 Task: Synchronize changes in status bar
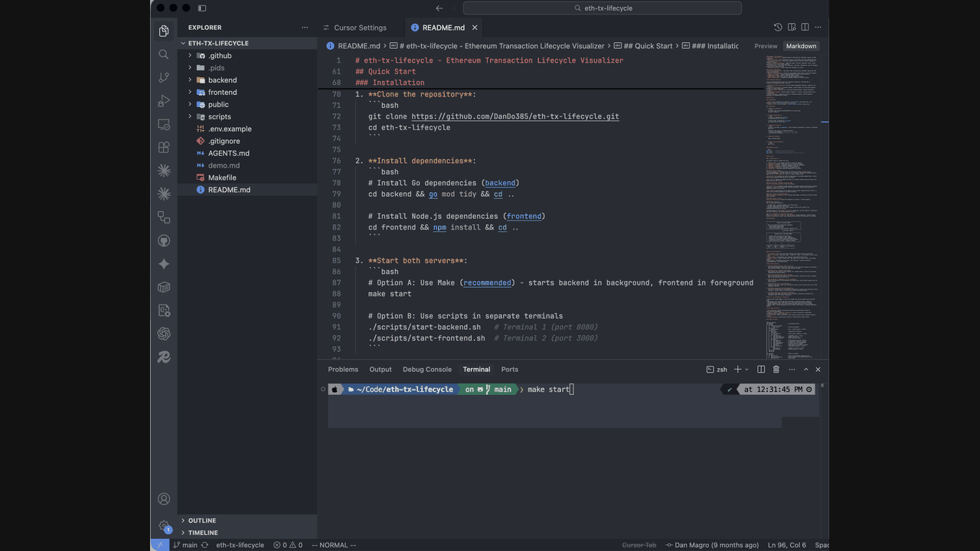[x=204, y=545]
